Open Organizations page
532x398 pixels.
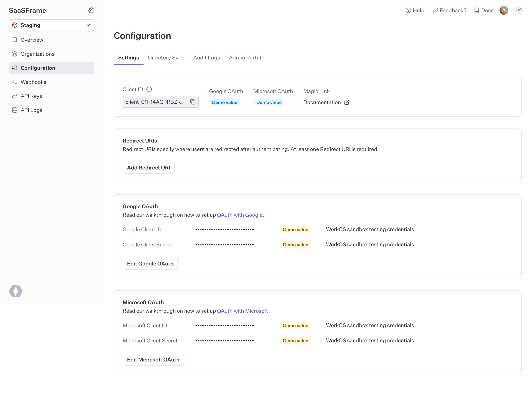52,54
